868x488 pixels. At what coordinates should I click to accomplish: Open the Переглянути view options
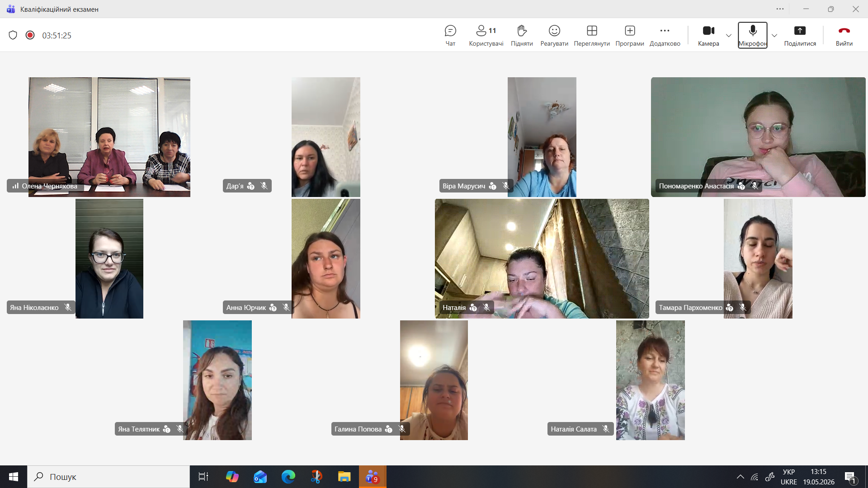click(x=592, y=35)
